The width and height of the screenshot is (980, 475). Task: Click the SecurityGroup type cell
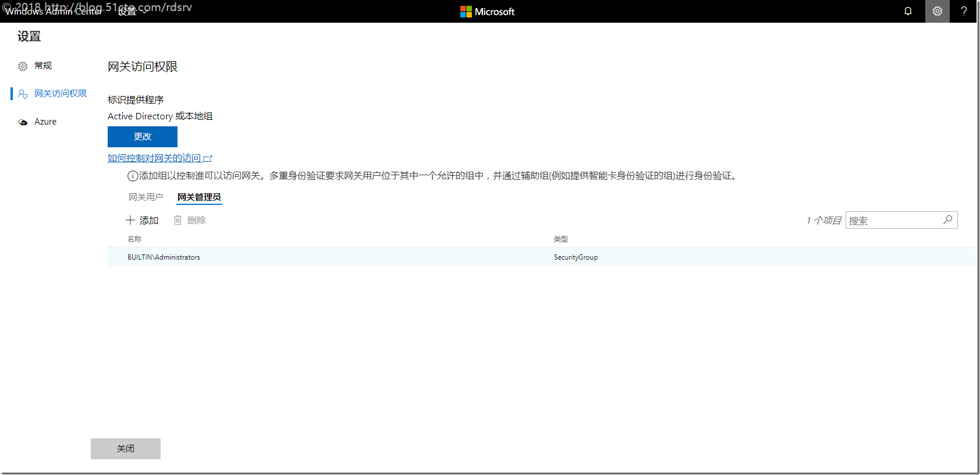[x=576, y=257]
